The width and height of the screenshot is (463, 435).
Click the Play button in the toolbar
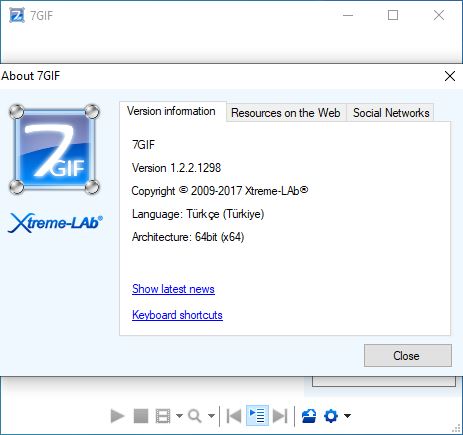(x=117, y=416)
